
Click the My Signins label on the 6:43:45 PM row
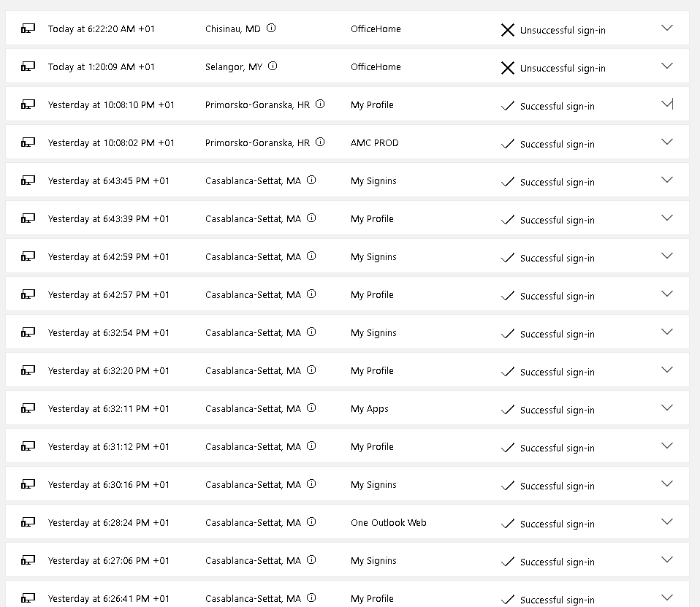pyautogui.click(x=373, y=180)
